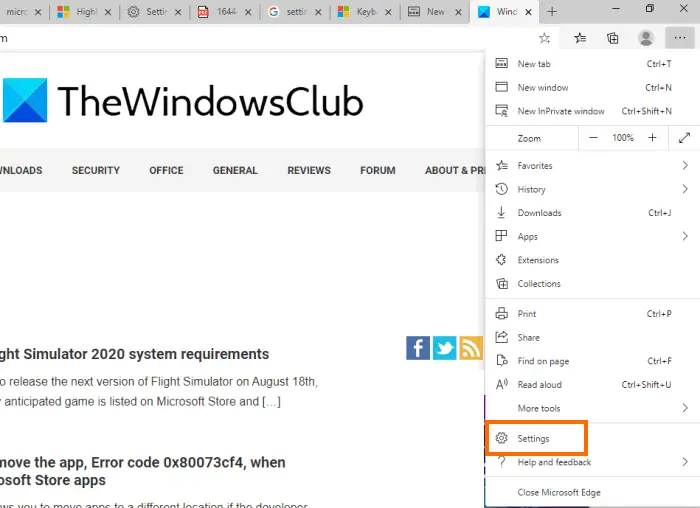Close the Google settings tab
Image resolution: width=700 pixels, height=508 pixels.
[x=318, y=12]
